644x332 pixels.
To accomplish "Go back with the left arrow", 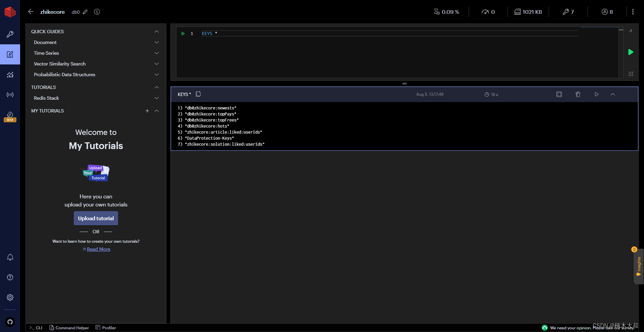I will 31,12.
